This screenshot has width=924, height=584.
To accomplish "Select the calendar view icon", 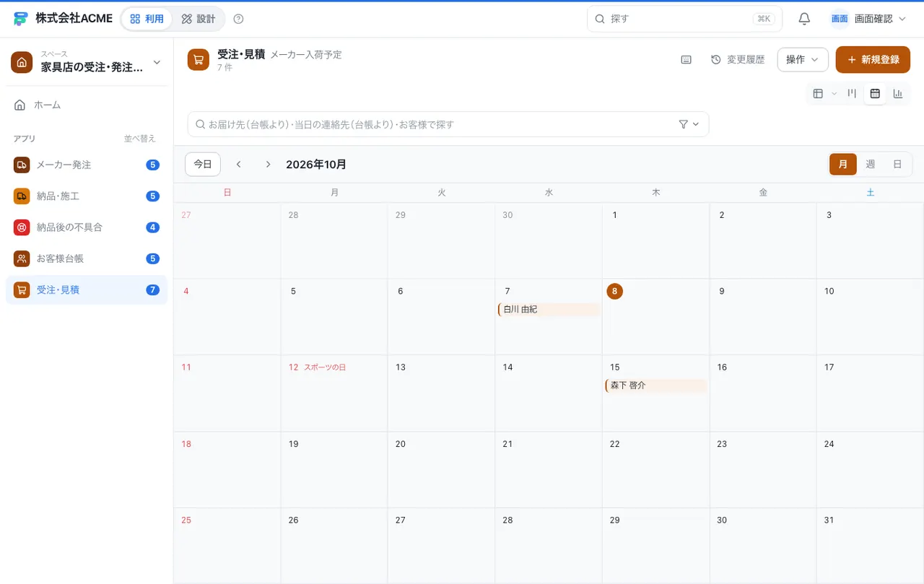I will [875, 93].
